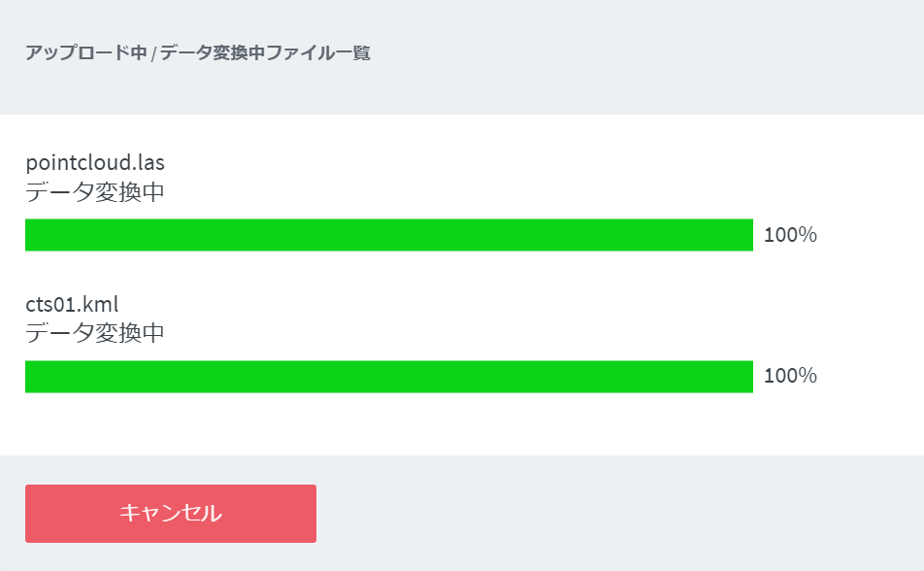The width and height of the screenshot is (924, 571).
Task: Click the pointcloud.las green progress bar
Action: 388,235
